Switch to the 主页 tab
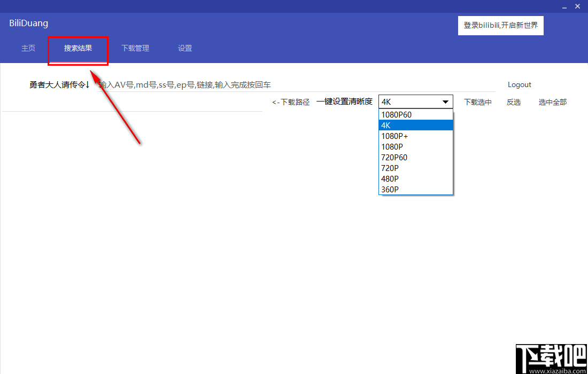588x374 pixels. [x=28, y=48]
